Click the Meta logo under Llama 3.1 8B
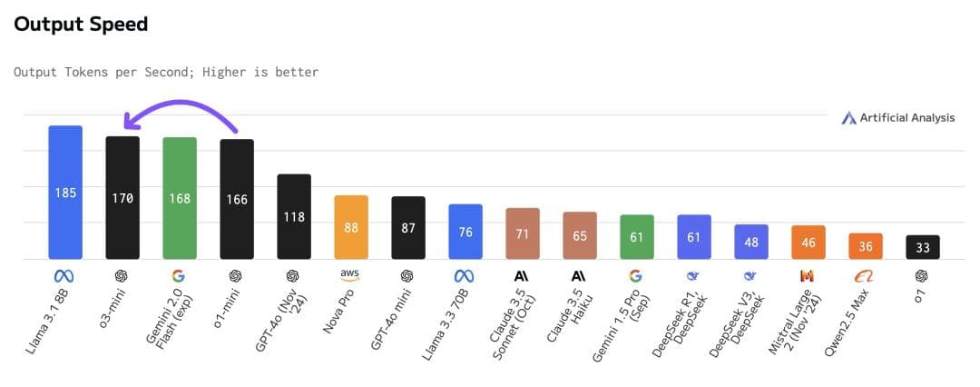980x387 pixels. click(x=64, y=276)
